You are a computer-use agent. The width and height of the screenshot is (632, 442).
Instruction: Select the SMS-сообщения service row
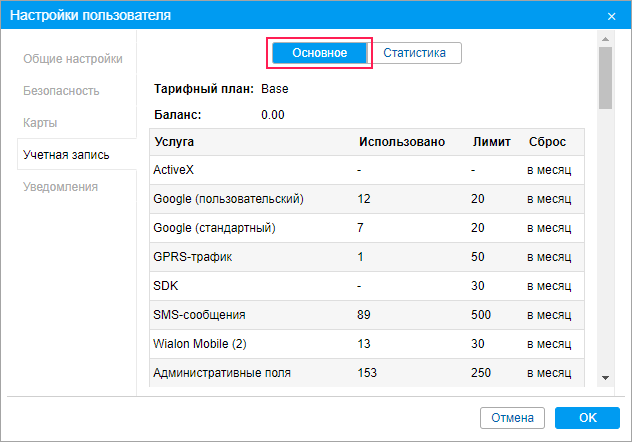200,315
